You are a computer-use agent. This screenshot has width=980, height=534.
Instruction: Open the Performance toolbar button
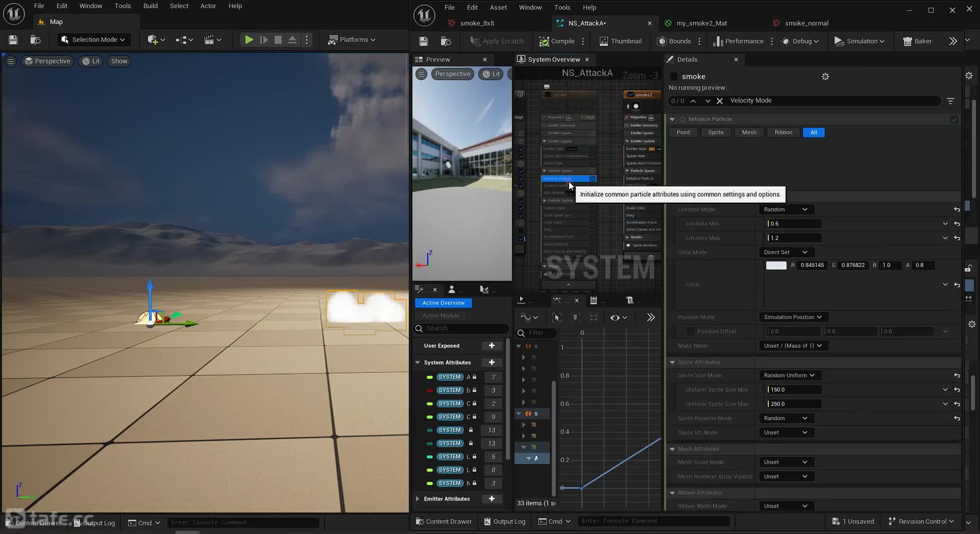(x=738, y=41)
